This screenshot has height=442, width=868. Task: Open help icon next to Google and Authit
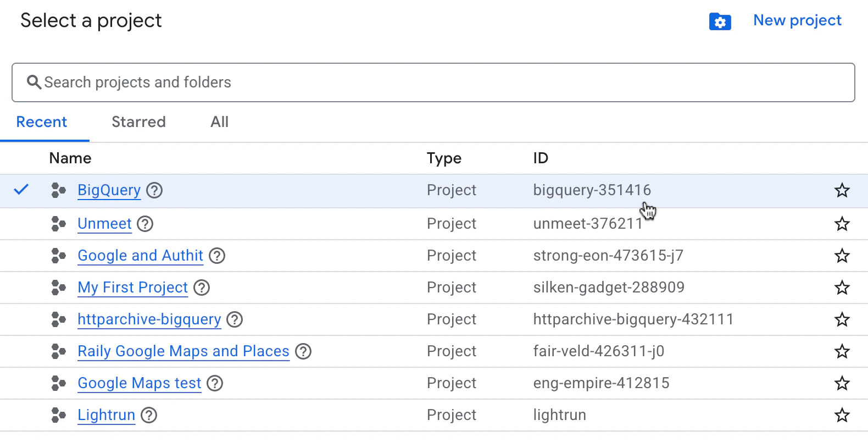[217, 256]
